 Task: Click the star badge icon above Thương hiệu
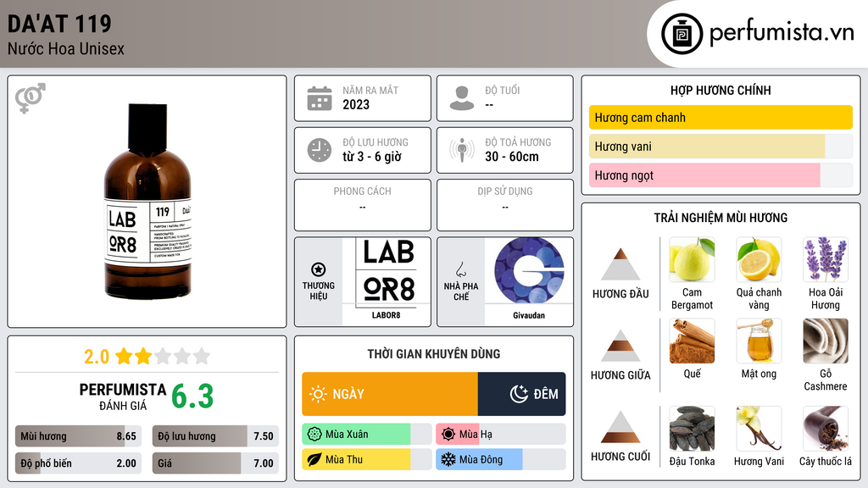[x=319, y=269]
